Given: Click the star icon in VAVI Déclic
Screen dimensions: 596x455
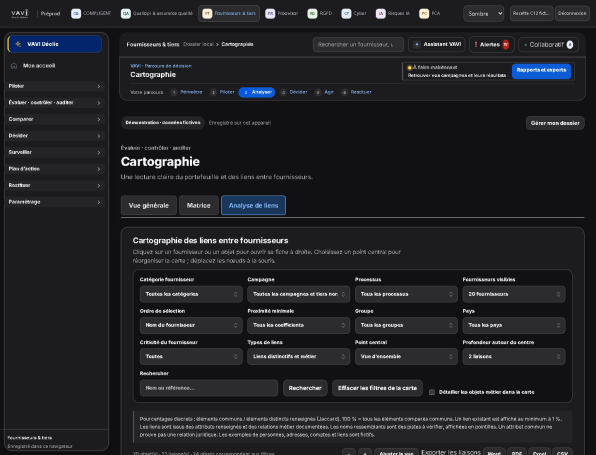Looking at the screenshot, I should pos(18,44).
